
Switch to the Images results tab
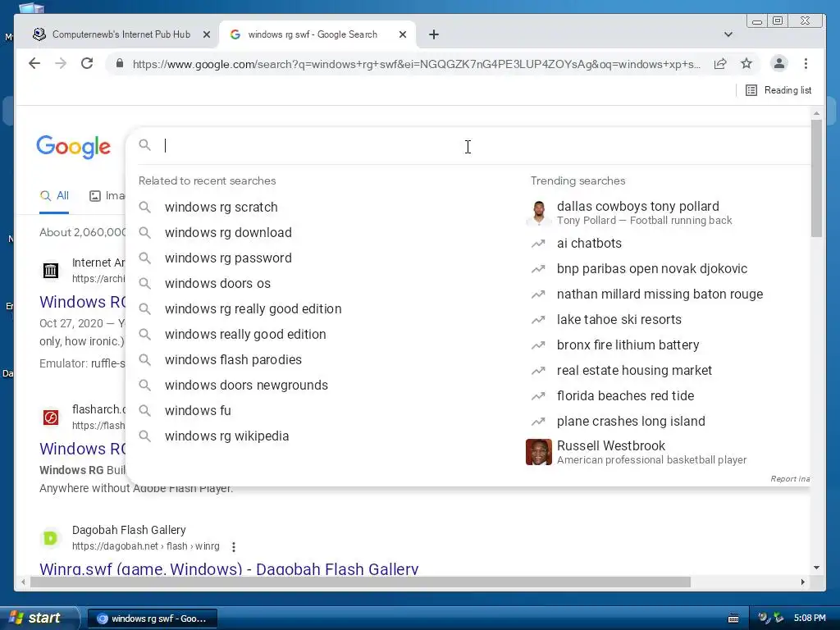click(107, 195)
